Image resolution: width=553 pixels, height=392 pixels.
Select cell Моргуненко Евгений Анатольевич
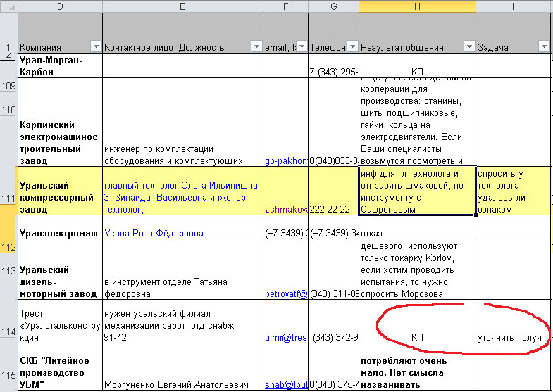[x=182, y=367]
